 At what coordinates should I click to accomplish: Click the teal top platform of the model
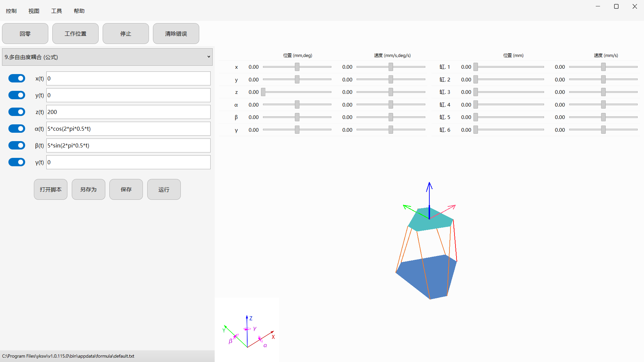pyautogui.click(x=430, y=220)
